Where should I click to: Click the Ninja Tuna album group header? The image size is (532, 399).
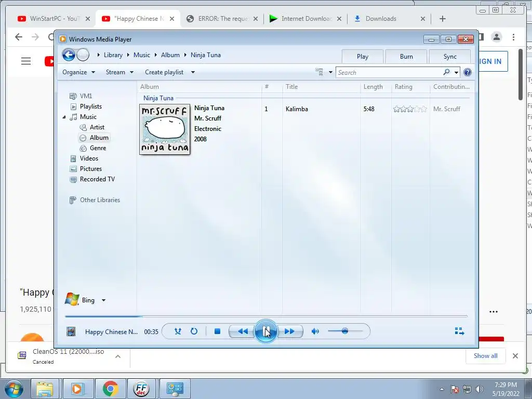(158, 98)
